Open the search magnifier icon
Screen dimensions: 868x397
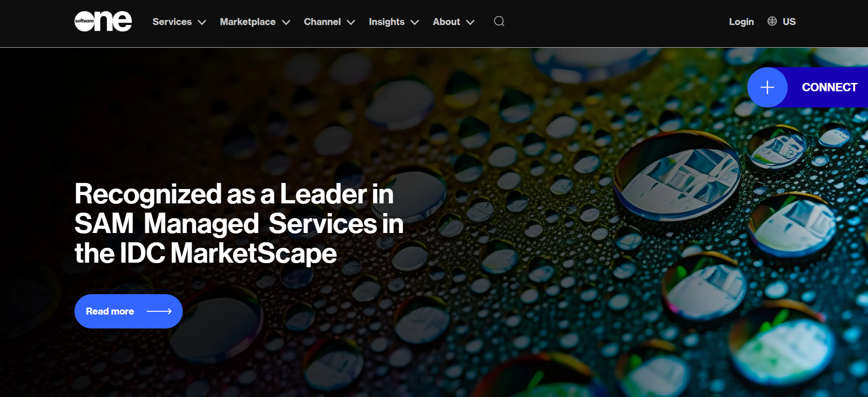(x=499, y=21)
